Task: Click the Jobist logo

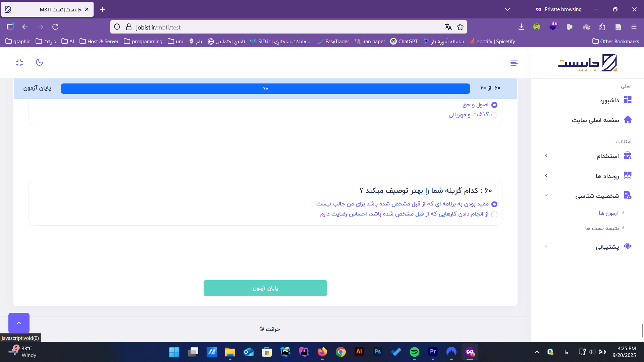Action: [587, 63]
